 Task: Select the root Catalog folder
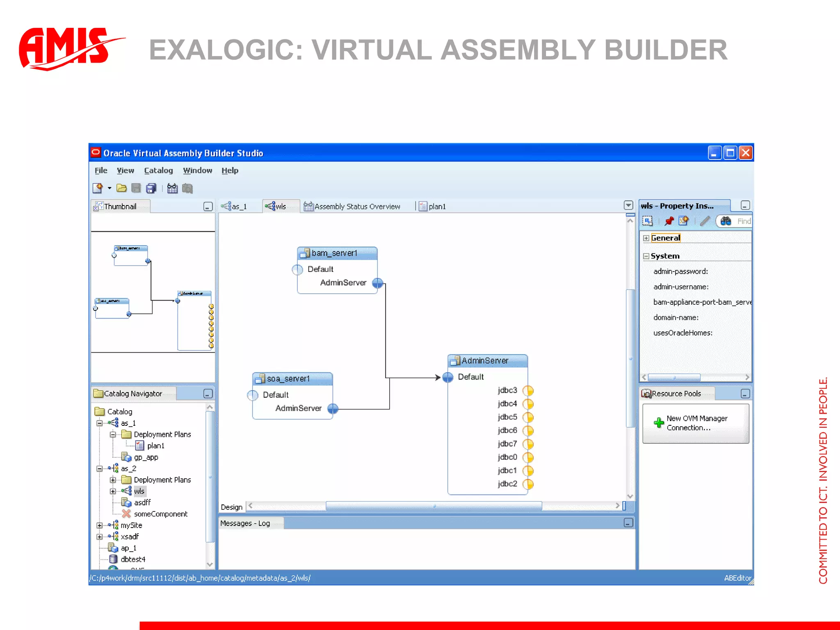tap(119, 412)
